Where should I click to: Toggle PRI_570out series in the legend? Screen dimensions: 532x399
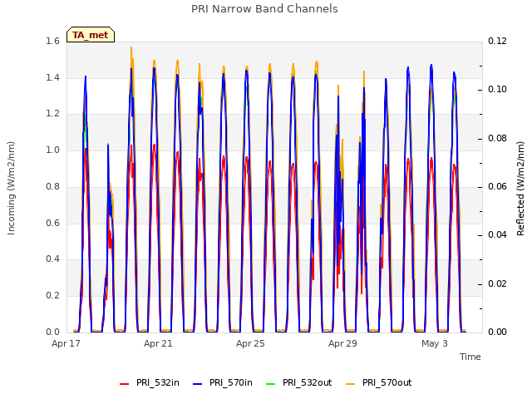point(379,382)
